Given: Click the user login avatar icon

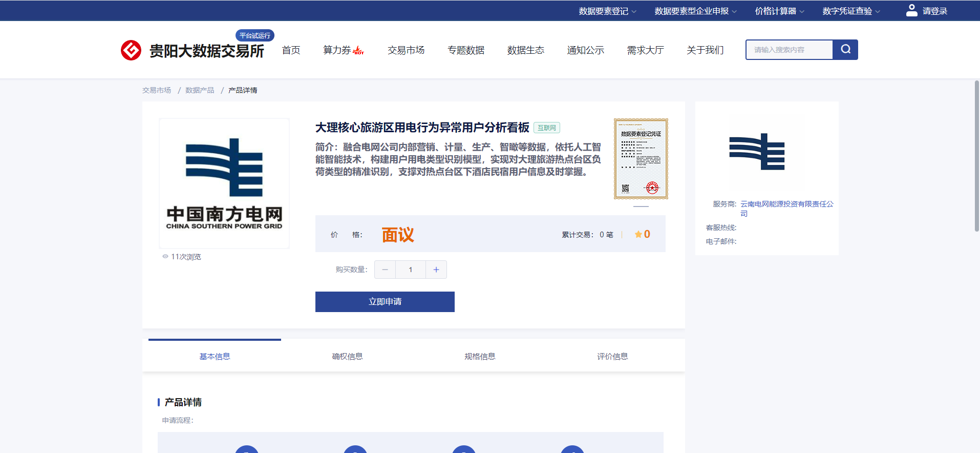Looking at the screenshot, I should pyautogui.click(x=912, y=10).
